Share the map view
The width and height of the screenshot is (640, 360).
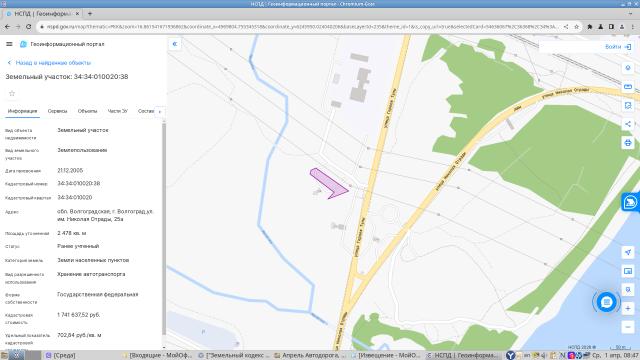click(628, 124)
